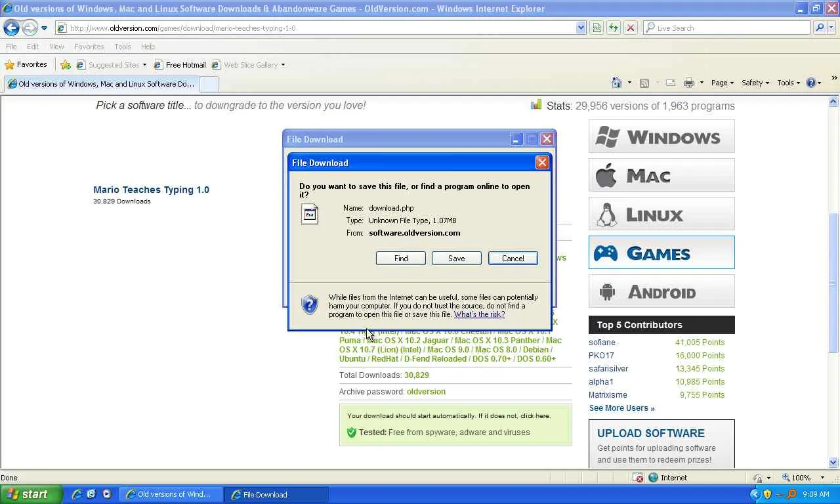This screenshot has height=504, width=840.
Task: Cancel the File Download dialog
Action: point(513,259)
